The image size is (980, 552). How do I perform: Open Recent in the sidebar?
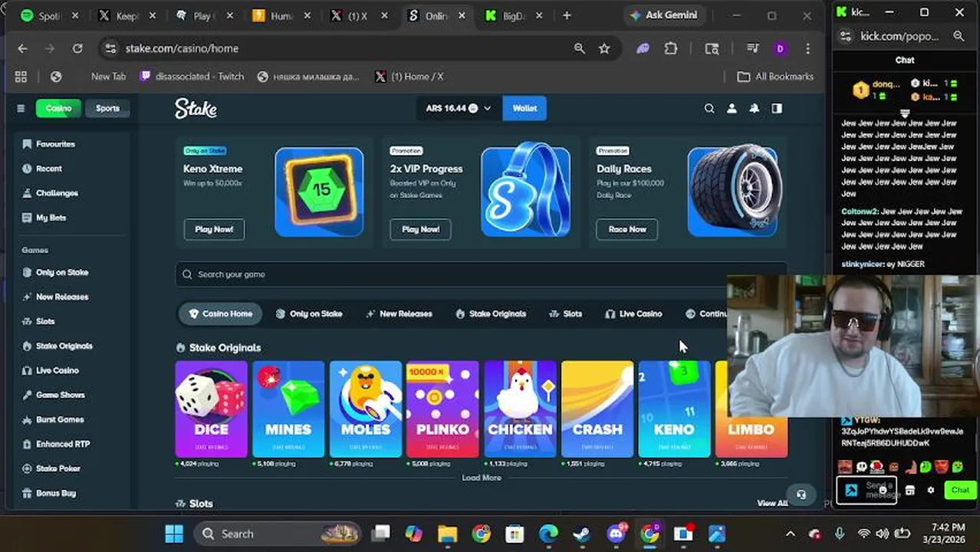pos(42,169)
